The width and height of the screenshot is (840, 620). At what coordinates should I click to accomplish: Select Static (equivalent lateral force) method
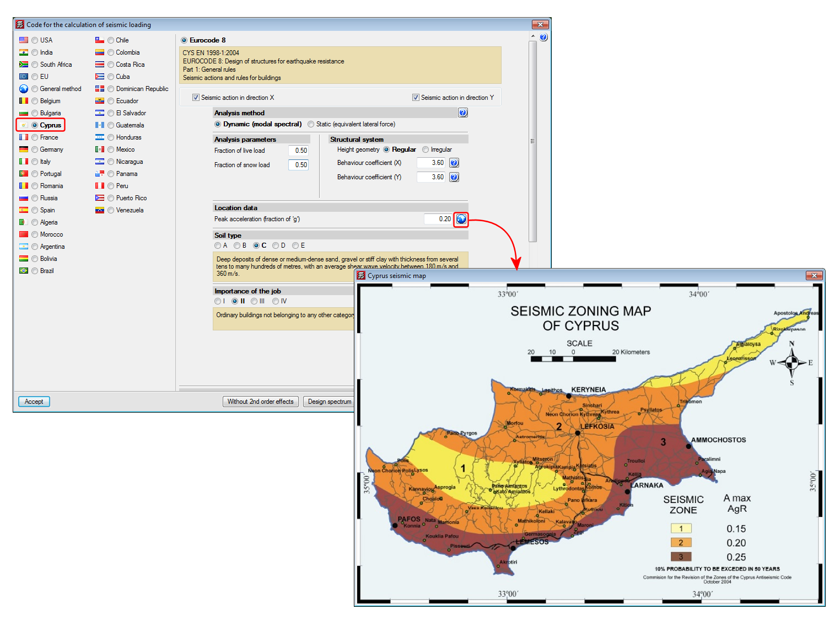coord(311,125)
